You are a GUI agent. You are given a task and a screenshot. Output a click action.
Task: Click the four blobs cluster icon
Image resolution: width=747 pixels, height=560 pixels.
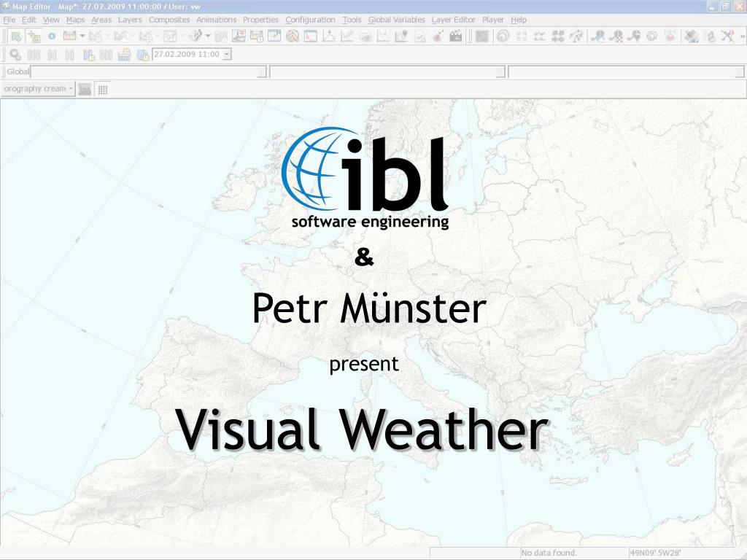coord(558,36)
